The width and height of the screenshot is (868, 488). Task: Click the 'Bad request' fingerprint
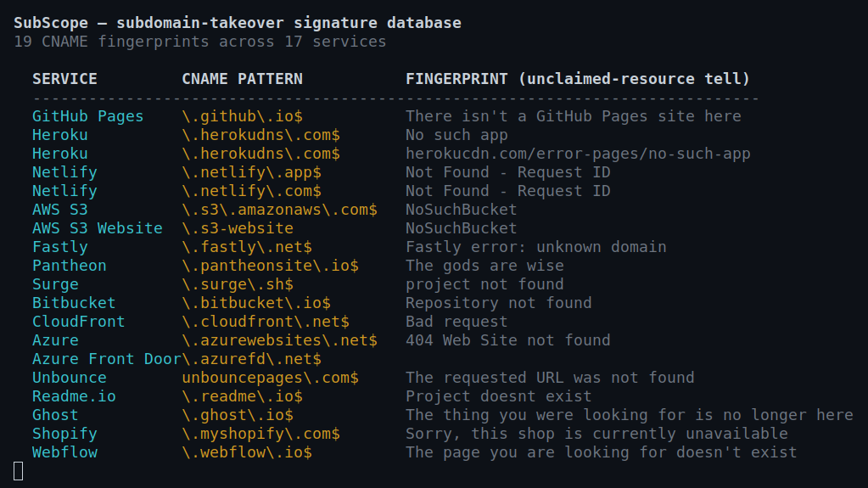click(x=456, y=322)
